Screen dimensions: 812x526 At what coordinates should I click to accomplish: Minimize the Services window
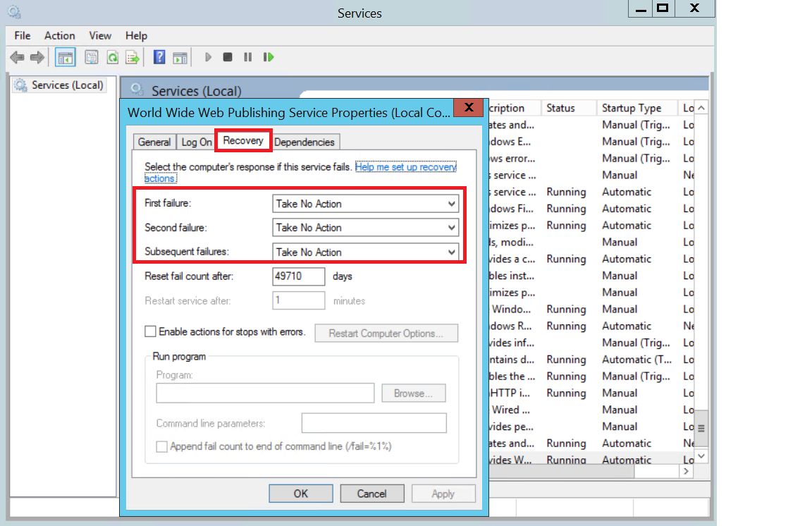point(640,8)
